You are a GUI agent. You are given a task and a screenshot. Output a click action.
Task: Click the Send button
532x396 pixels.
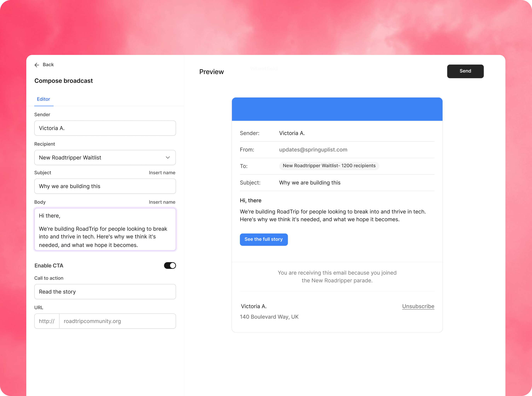pyautogui.click(x=465, y=71)
